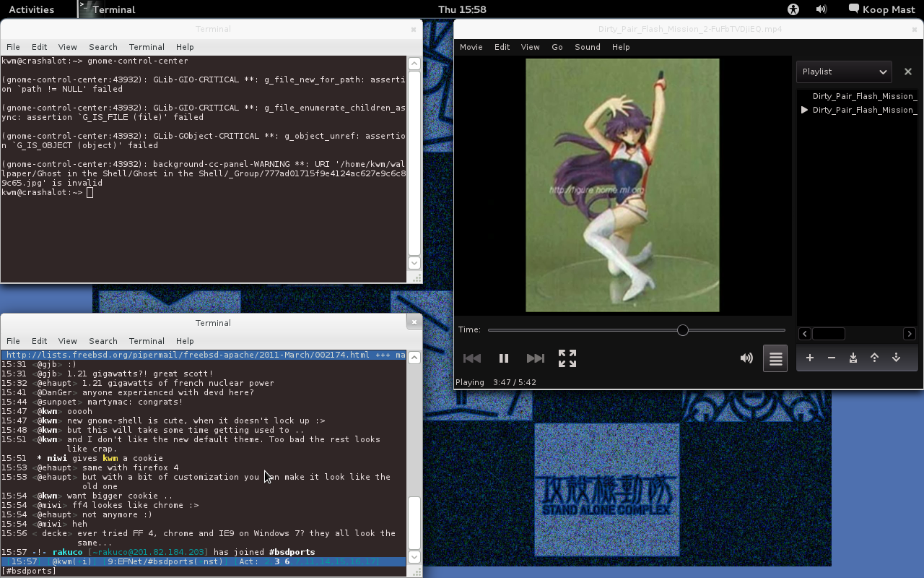The width and height of the screenshot is (924, 578).
Task: Skip to the previous track in player
Action: point(472,358)
